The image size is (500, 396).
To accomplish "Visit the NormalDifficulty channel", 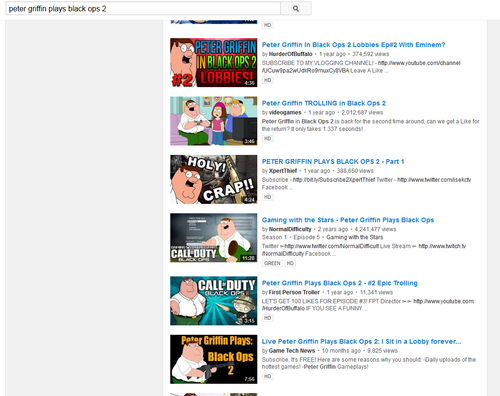I will [290, 229].
